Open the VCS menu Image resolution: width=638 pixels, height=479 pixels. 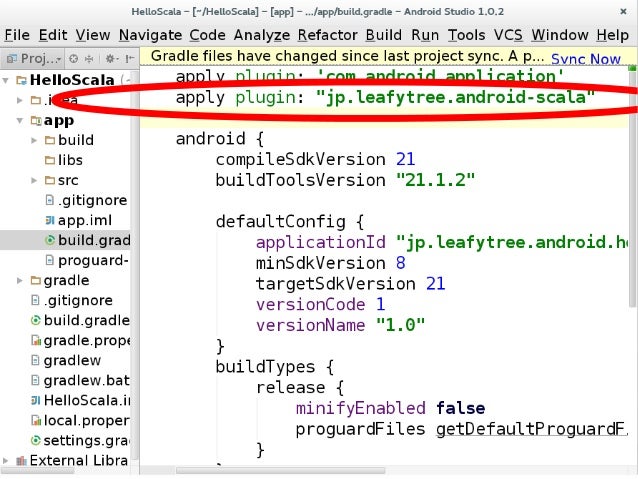508,35
